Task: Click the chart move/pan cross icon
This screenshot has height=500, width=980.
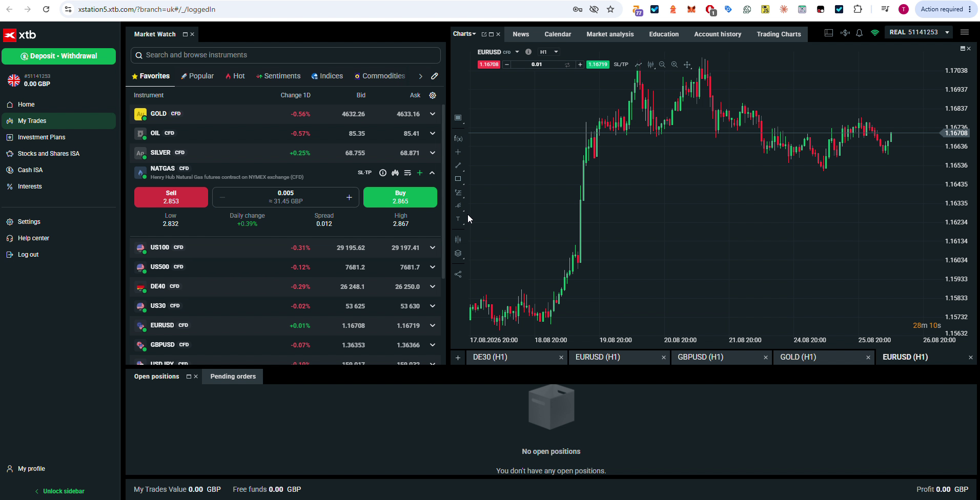Action: click(687, 65)
